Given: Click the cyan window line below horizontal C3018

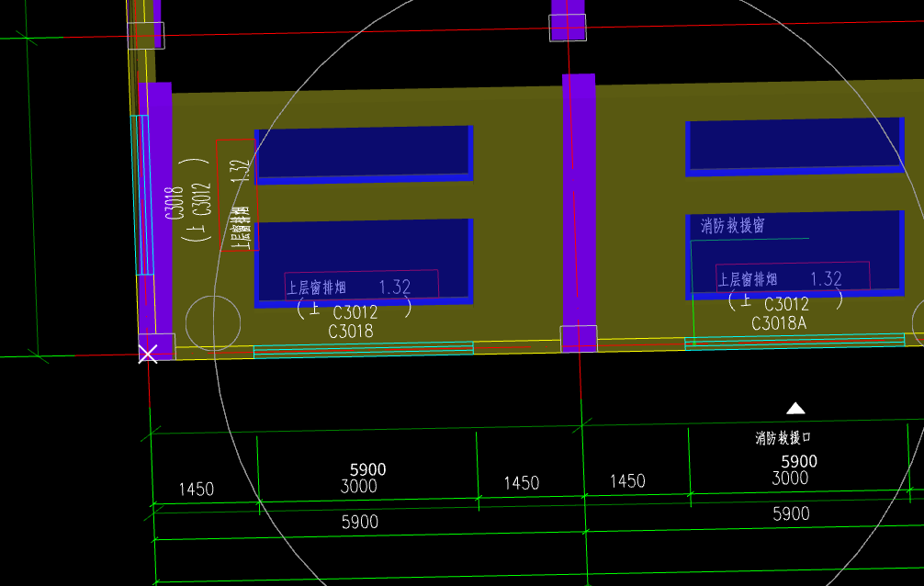Looking at the screenshot, I should (364, 350).
